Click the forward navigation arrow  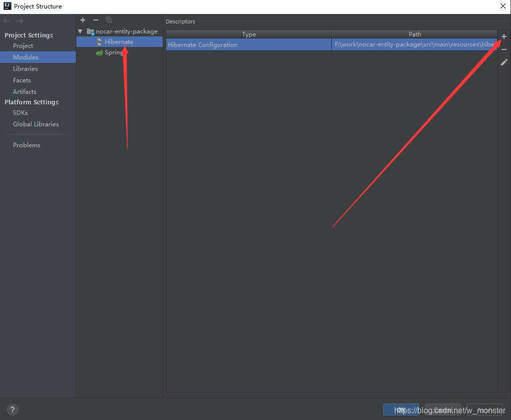pyautogui.click(x=20, y=21)
